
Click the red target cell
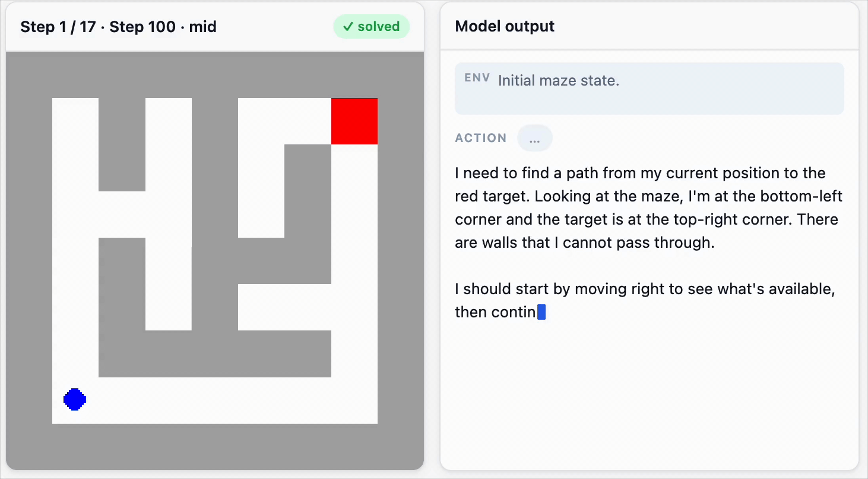[354, 121]
